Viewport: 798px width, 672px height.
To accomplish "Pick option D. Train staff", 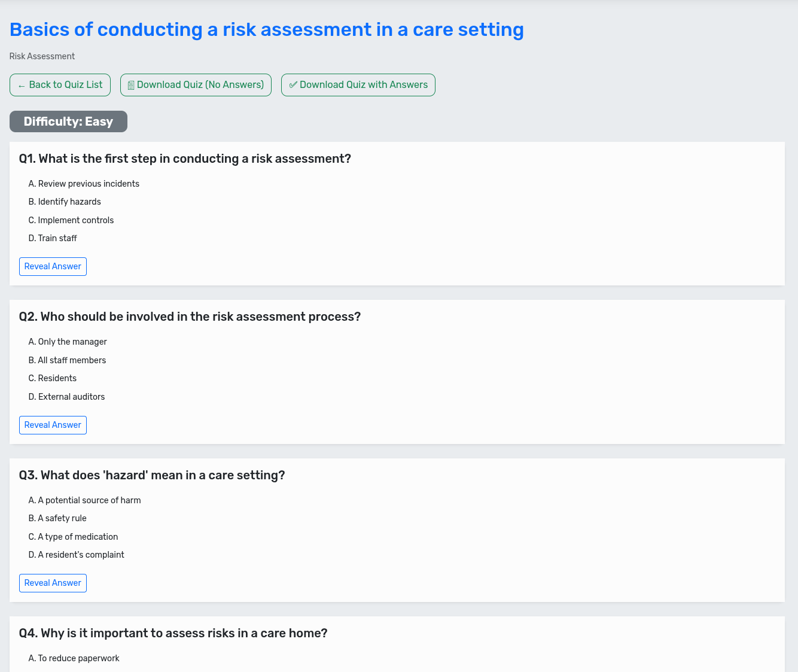I will [53, 238].
